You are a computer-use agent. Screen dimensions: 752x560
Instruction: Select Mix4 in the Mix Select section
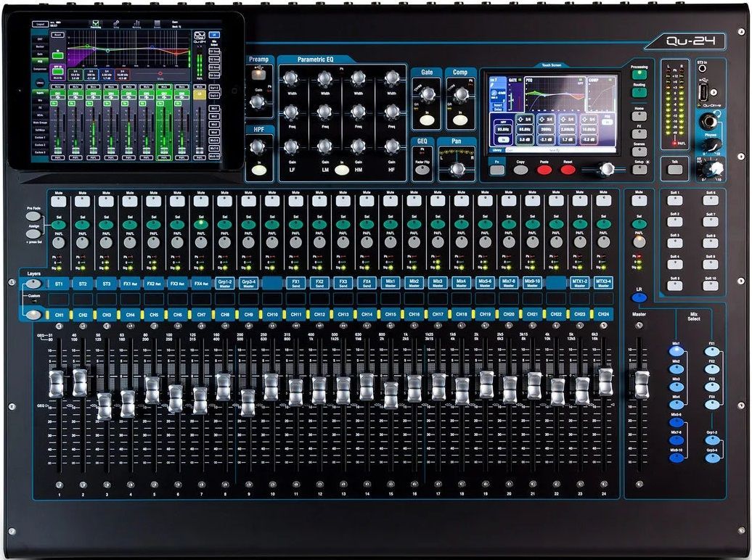click(677, 404)
